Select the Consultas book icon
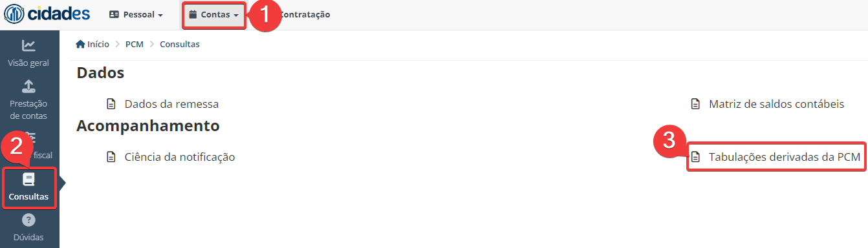Viewport: 868px width, 248px height. point(28,180)
